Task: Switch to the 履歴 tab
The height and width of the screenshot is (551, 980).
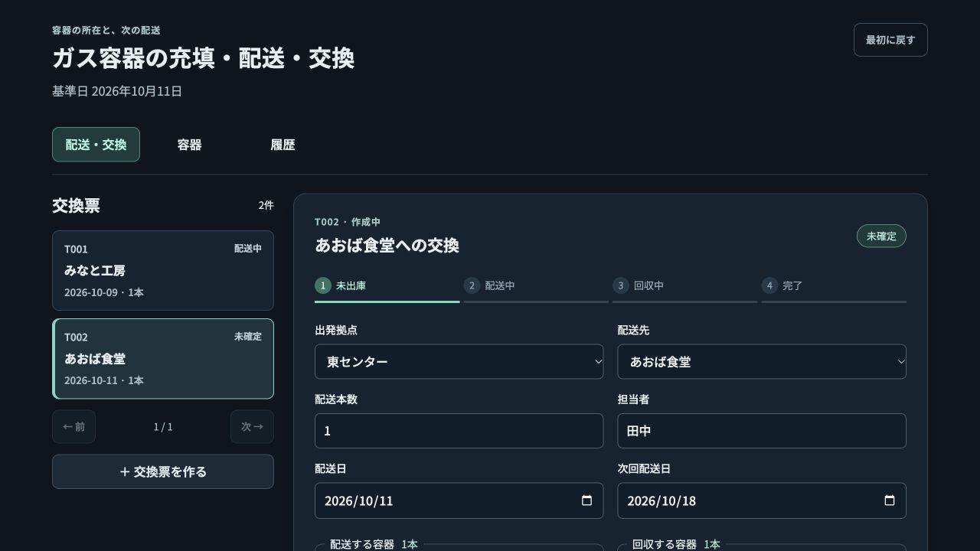Action: click(283, 145)
